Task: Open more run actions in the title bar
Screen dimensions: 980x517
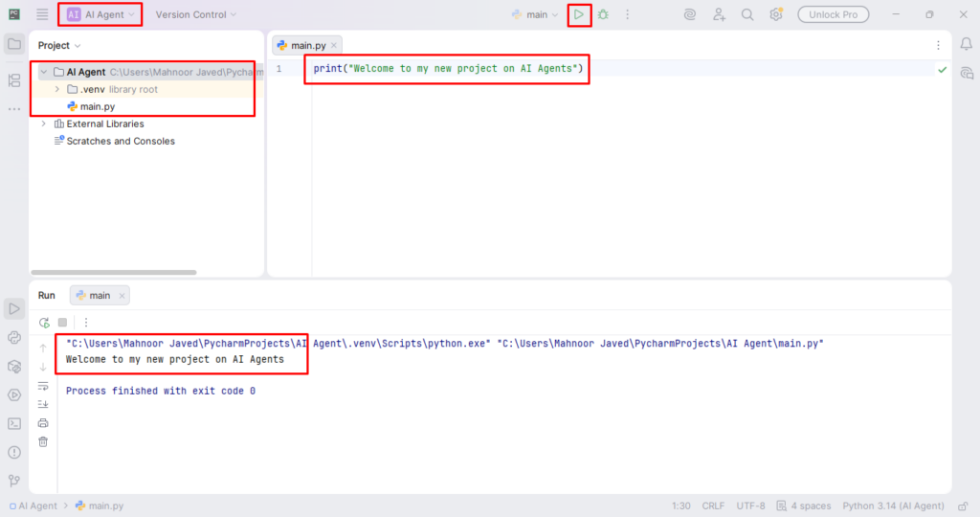Action: tap(628, 14)
